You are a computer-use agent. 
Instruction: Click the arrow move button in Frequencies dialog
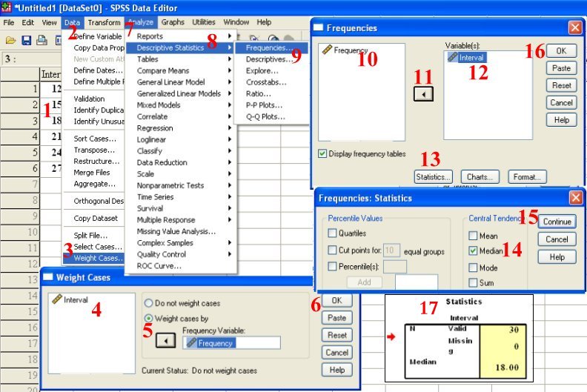pyautogui.click(x=423, y=94)
